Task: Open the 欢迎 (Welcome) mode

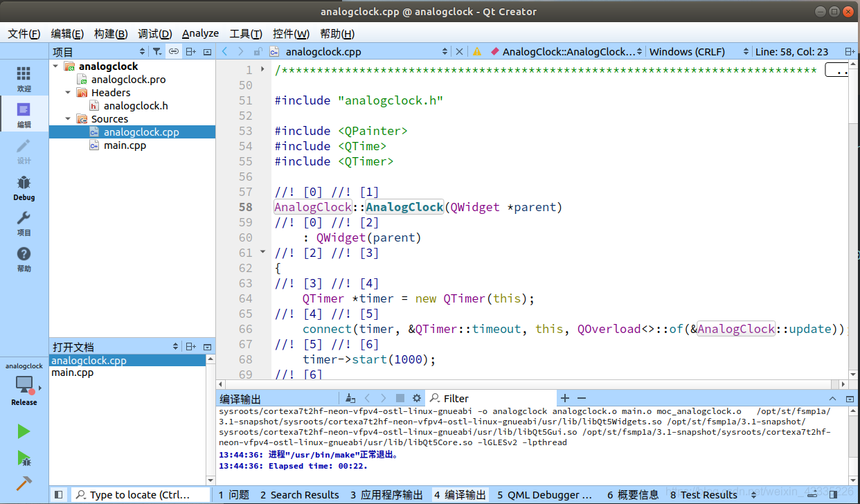Action: (x=24, y=78)
